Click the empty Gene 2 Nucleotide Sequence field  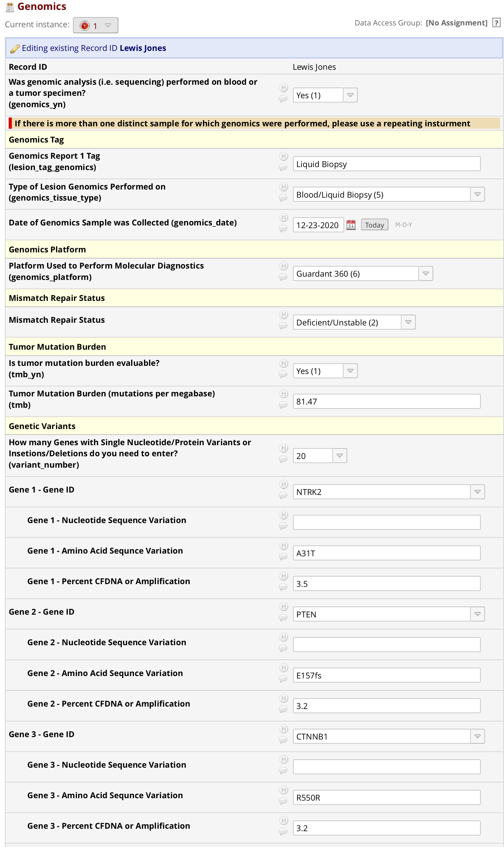point(386,645)
